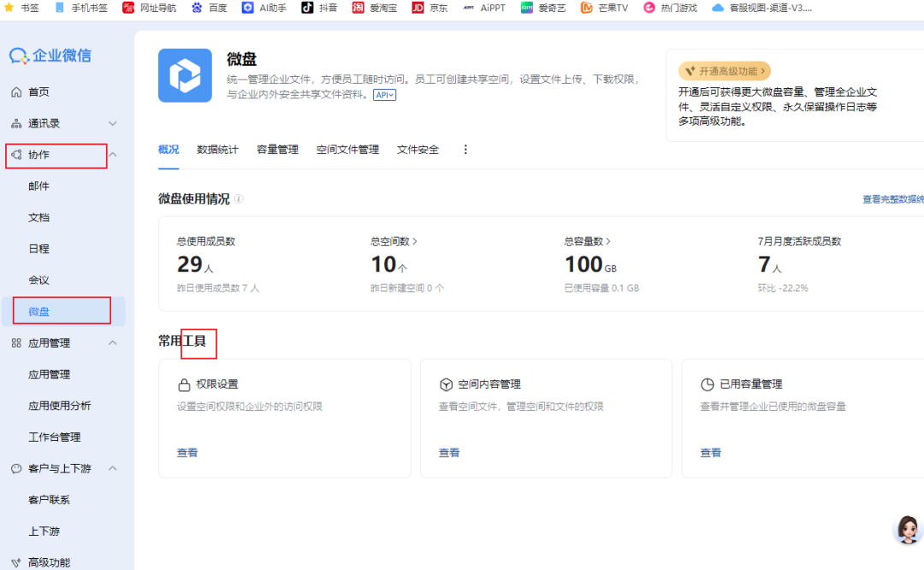Click the lock icon on 权限设置 card

[x=184, y=385]
